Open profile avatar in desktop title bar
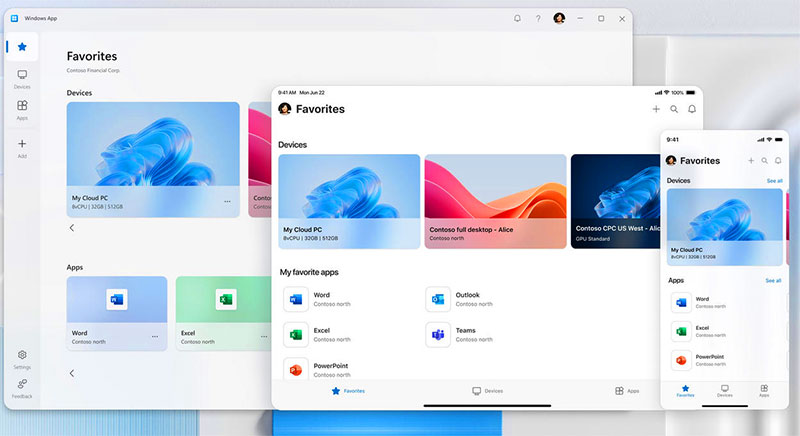This screenshot has width=800, height=436. pyautogui.click(x=559, y=18)
